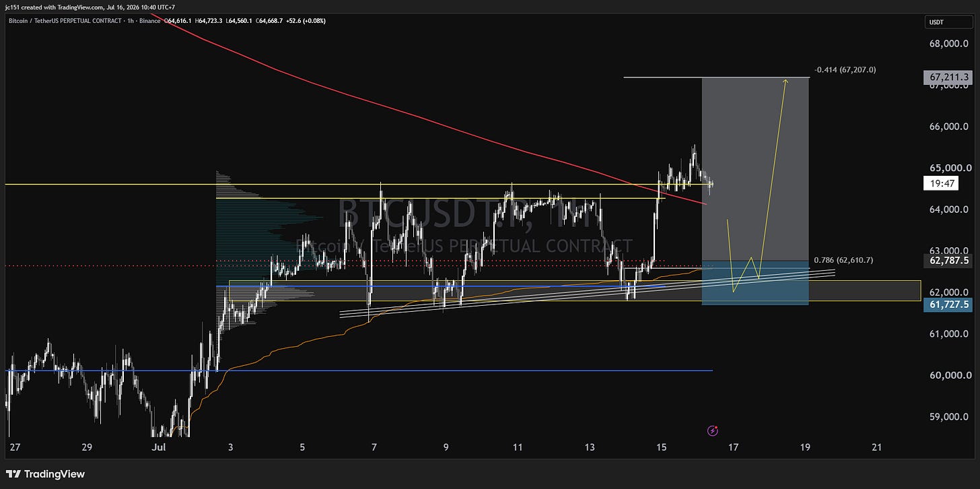Click the TradingView logo at bottom left

pos(46,474)
